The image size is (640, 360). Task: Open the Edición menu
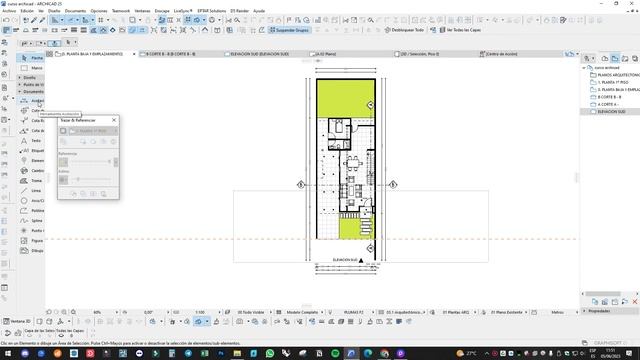point(27,11)
